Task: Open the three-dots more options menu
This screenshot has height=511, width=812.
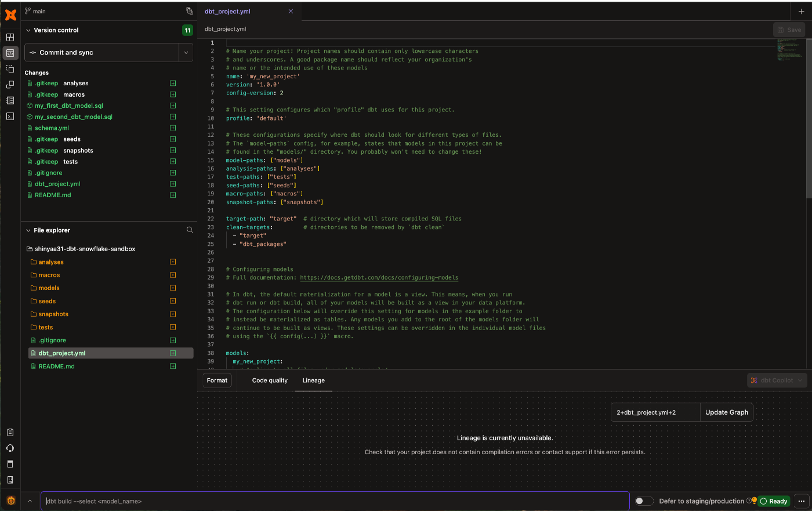Action: [801, 501]
